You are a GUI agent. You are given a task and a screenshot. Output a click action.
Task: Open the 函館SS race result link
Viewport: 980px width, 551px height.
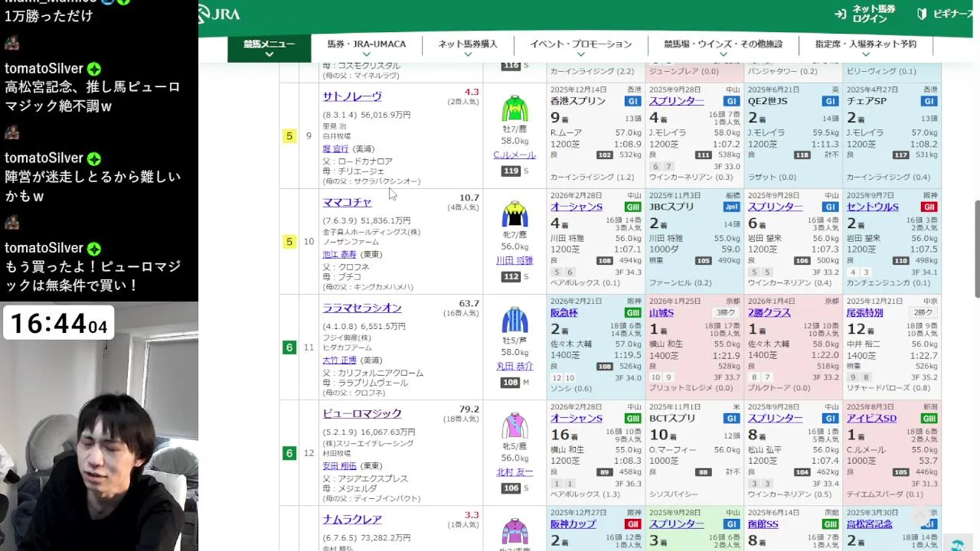coord(763,524)
